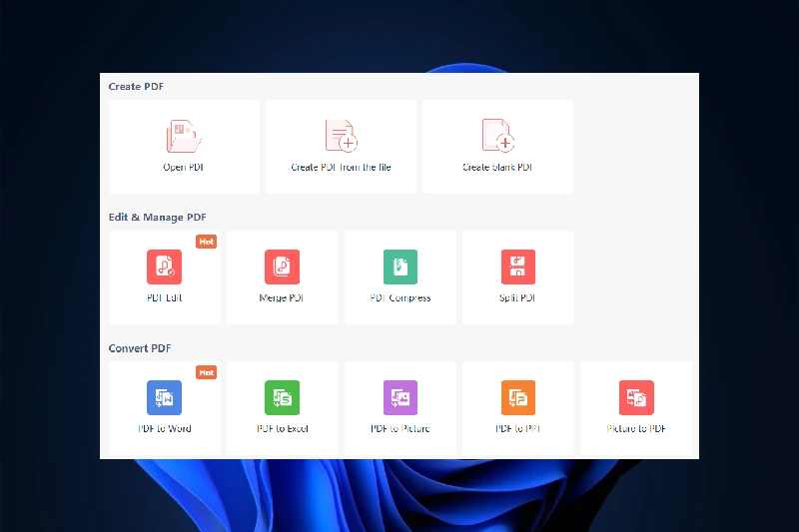Click the Create PDF section heading
This screenshot has height=532, width=799.
136,87
